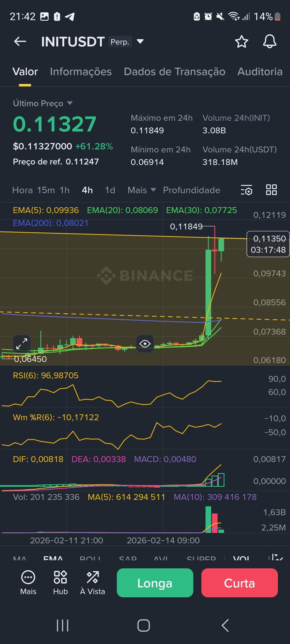Tap the Wm %R(6) indicator label
This screenshot has width=290, height=644.
[x=56, y=417]
